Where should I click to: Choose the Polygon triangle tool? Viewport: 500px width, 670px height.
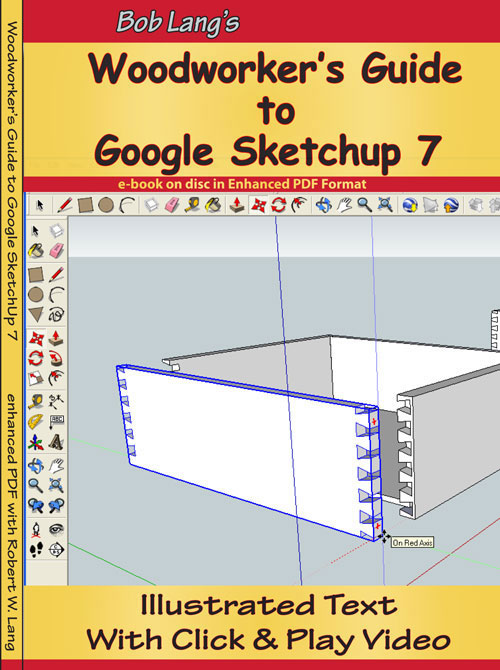click(36, 314)
